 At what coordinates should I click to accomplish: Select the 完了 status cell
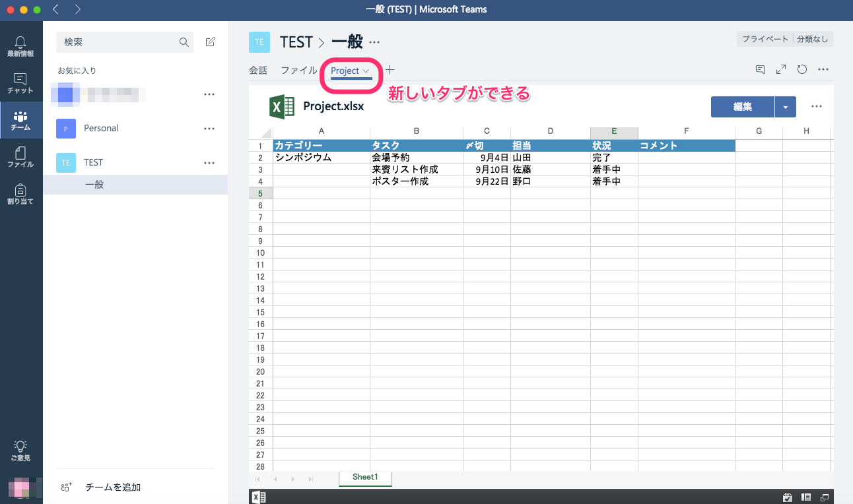(x=614, y=158)
